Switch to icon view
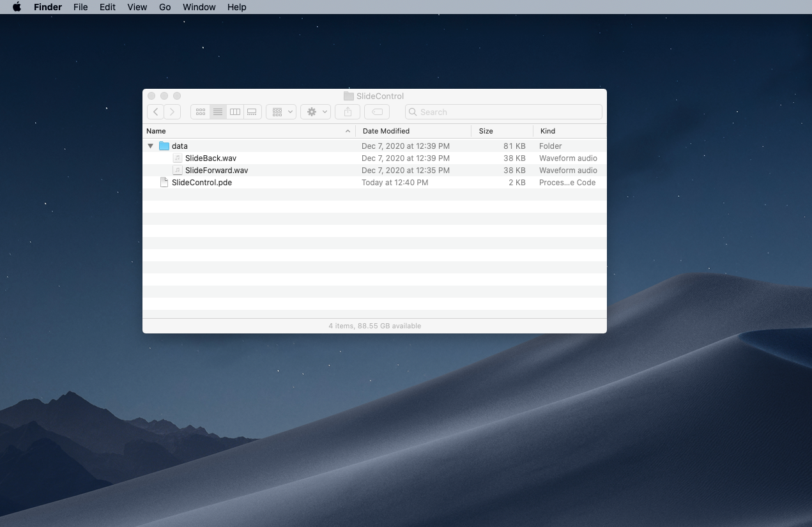Screen dimensions: 812x527 200,112
